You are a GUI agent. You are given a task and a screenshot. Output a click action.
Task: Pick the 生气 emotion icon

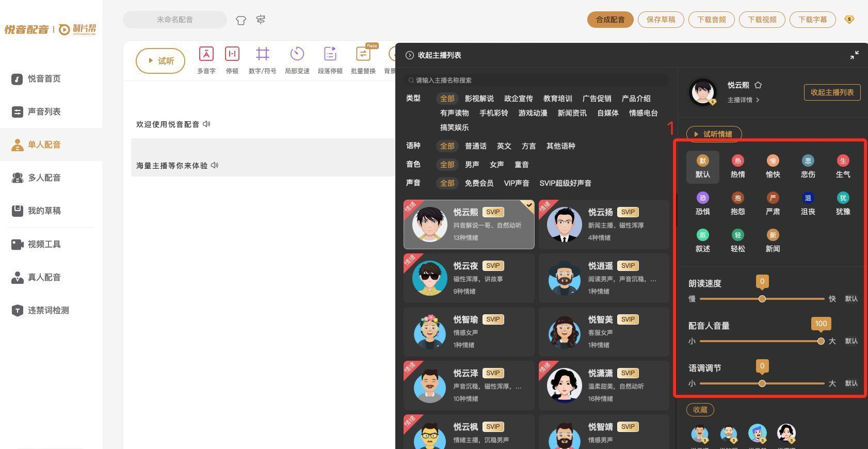pos(843,161)
